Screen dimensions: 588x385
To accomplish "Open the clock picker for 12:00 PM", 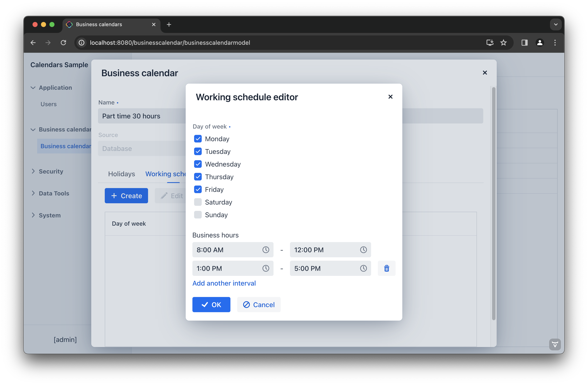I will [x=363, y=250].
